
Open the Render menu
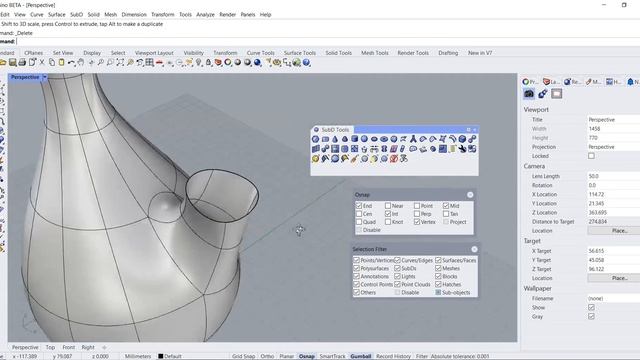(227, 14)
